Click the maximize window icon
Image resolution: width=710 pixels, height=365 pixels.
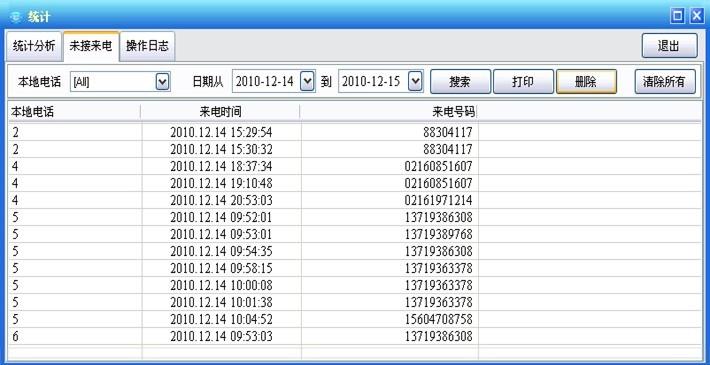point(677,17)
